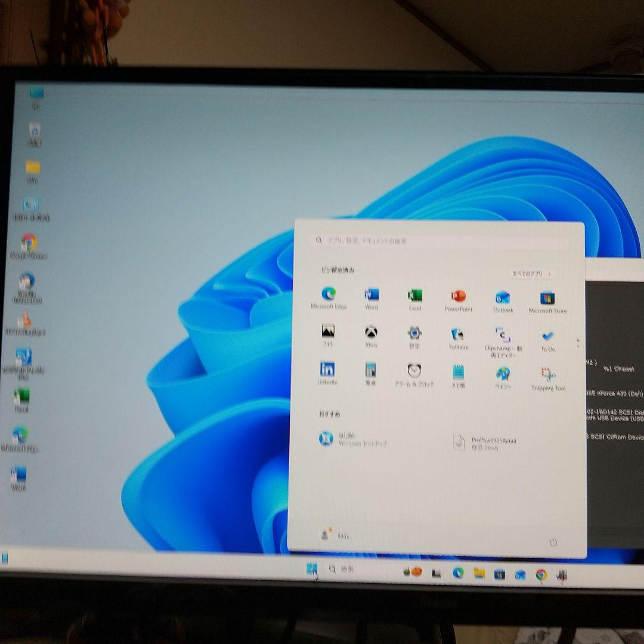Viewport: 644px width, 644px height.
Task: Launch the Xbox pinned app
Action: [371, 336]
